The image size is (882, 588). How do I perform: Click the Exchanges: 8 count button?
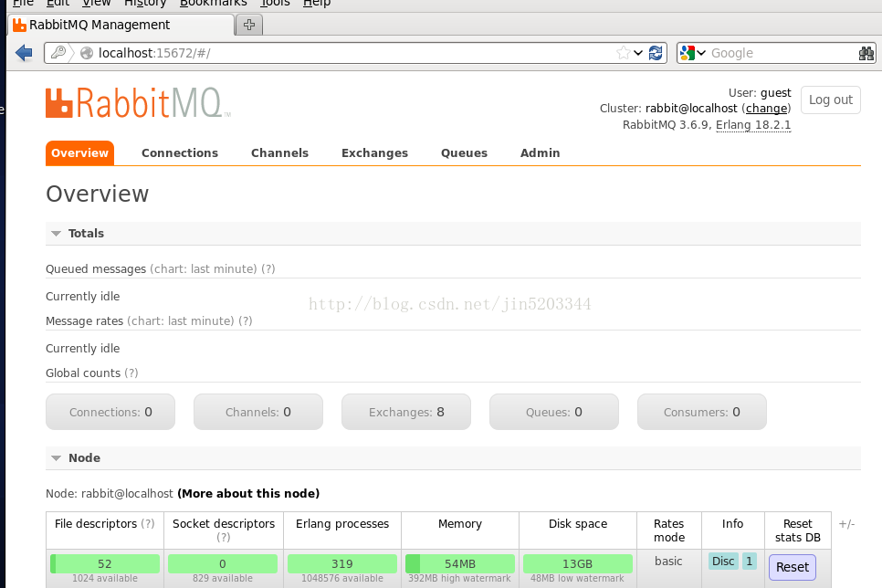pyautogui.click(x=406, y=412)
